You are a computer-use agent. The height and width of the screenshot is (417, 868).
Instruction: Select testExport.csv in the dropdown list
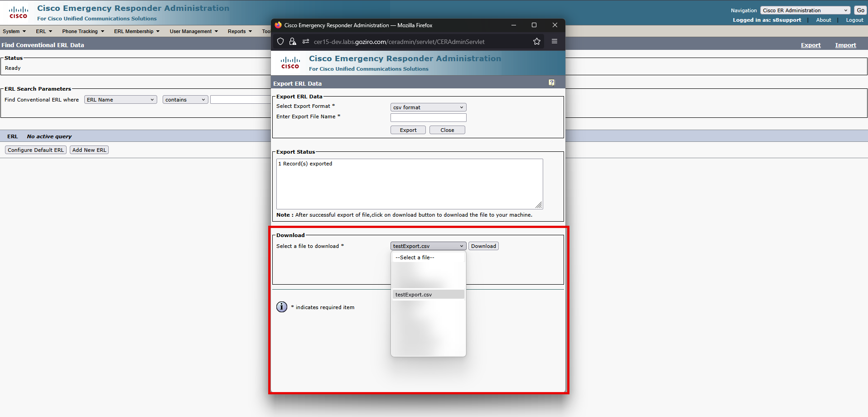coord(428,295)
